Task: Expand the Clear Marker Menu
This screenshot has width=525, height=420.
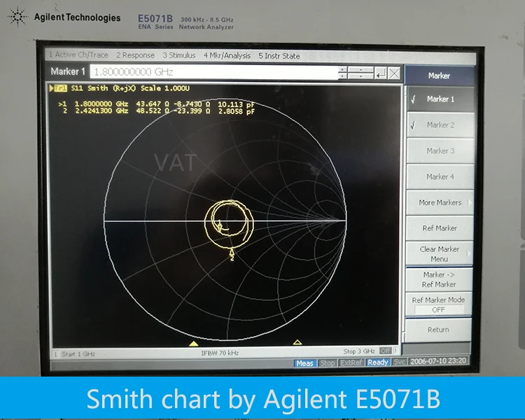Action: click(440, 254)
